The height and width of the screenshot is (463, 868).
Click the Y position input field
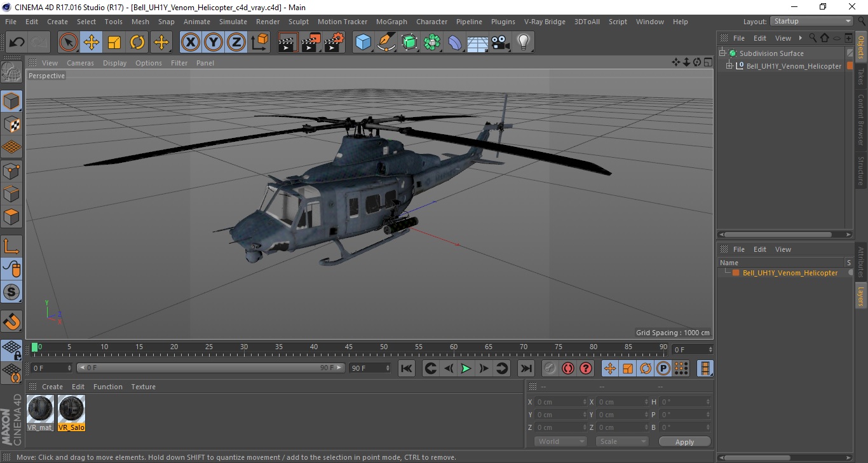560,415
